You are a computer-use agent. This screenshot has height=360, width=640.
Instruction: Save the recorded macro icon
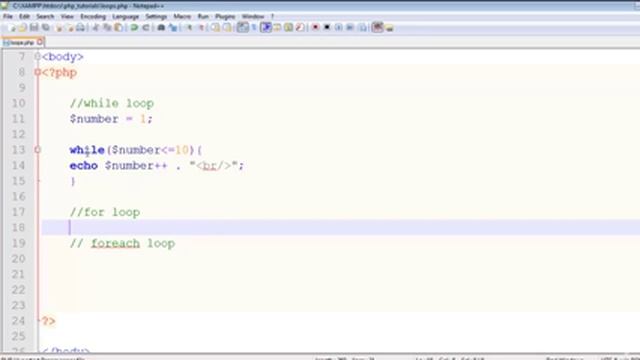[x=362, y=28]
